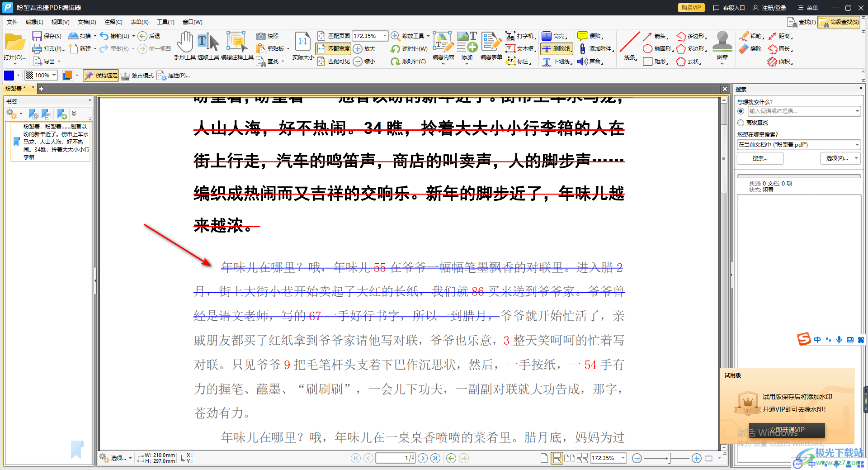Open the blue stroke color dropdown arrow

pyautogui.click(x=18, y=76)
